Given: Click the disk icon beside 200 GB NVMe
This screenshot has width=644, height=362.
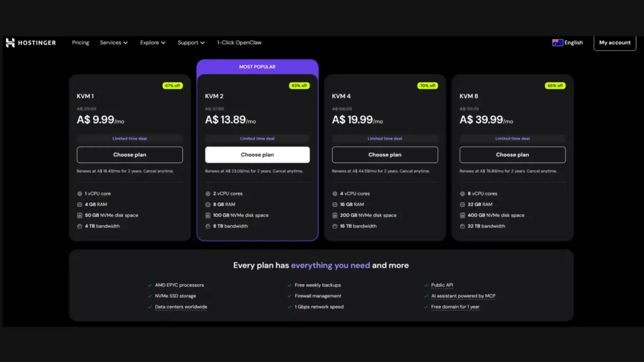Looking at the screenshot, I should tap(335, 216).
